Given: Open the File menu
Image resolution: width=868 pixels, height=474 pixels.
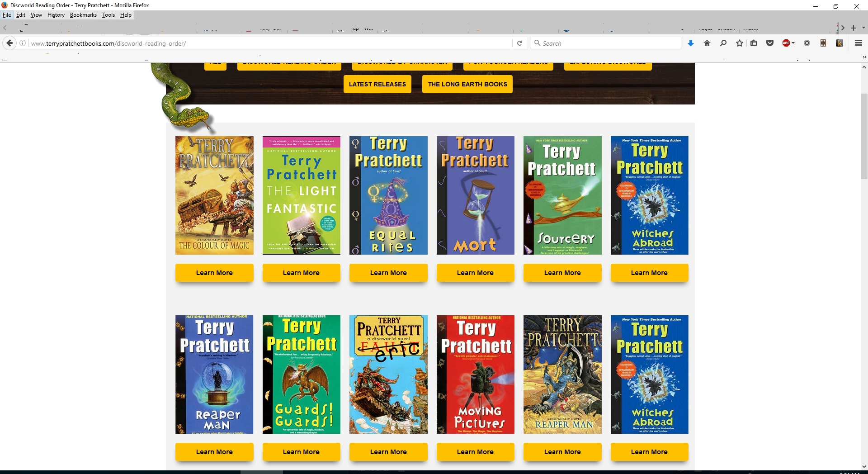Looking at the screenshot, I should [x=7, y=15].
